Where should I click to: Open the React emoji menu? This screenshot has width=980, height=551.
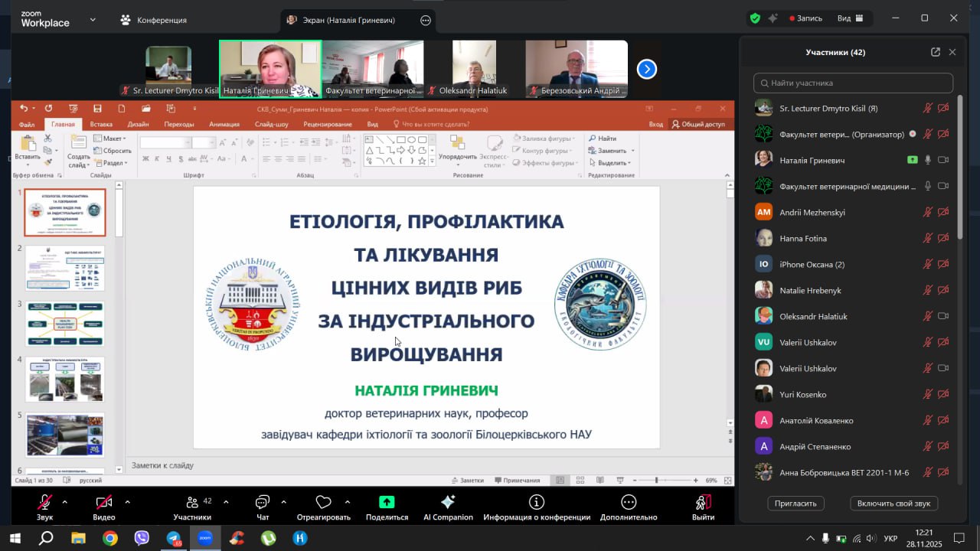point(323,503)
